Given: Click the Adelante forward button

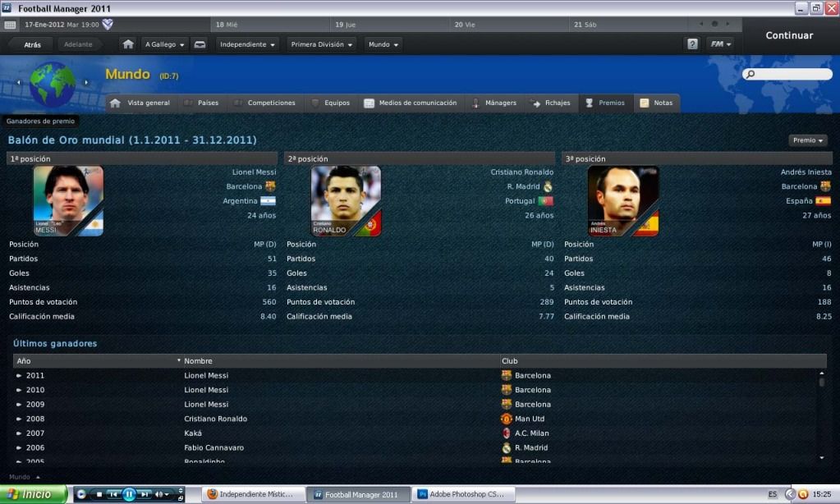Looking at the screenshot, I should [78, 44].
